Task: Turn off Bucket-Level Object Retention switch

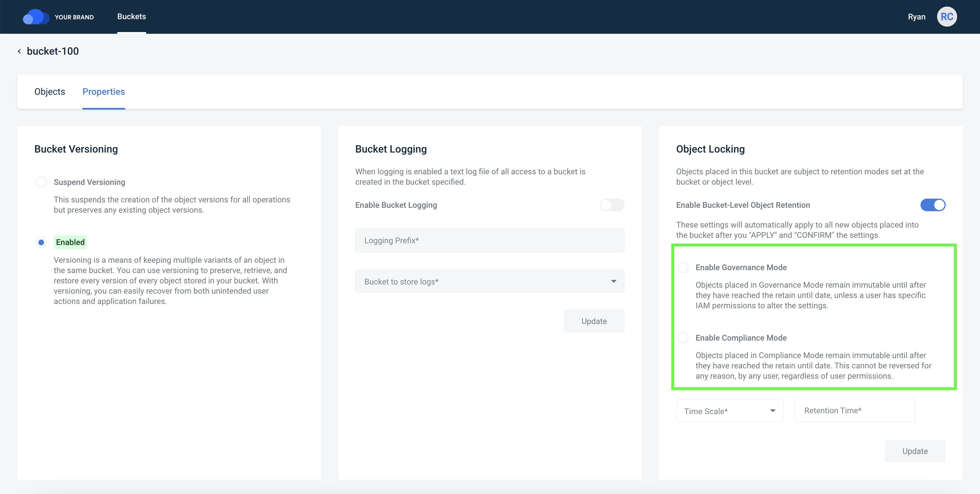Action: click(x=933, y=205)
